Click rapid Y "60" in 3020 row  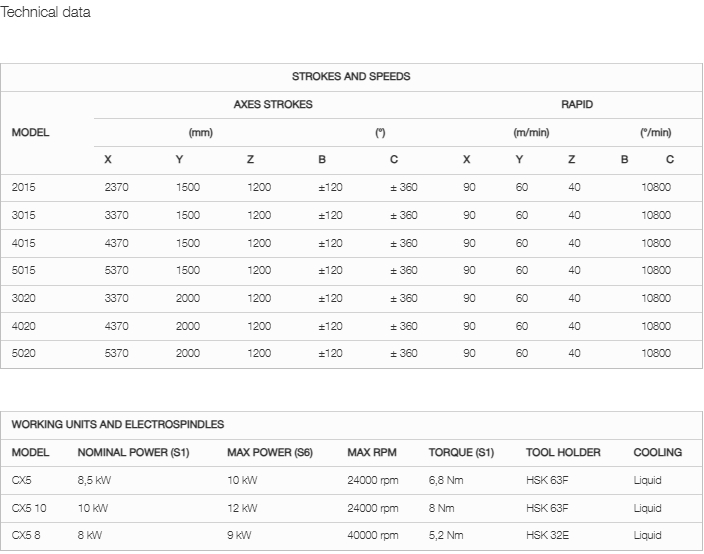point(522,298)
